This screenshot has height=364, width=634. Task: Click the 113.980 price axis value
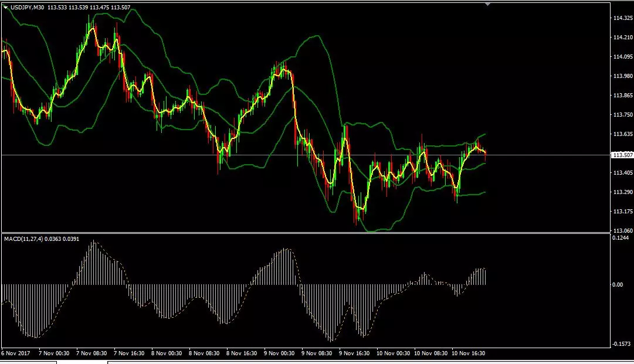(x=623, y=76)
